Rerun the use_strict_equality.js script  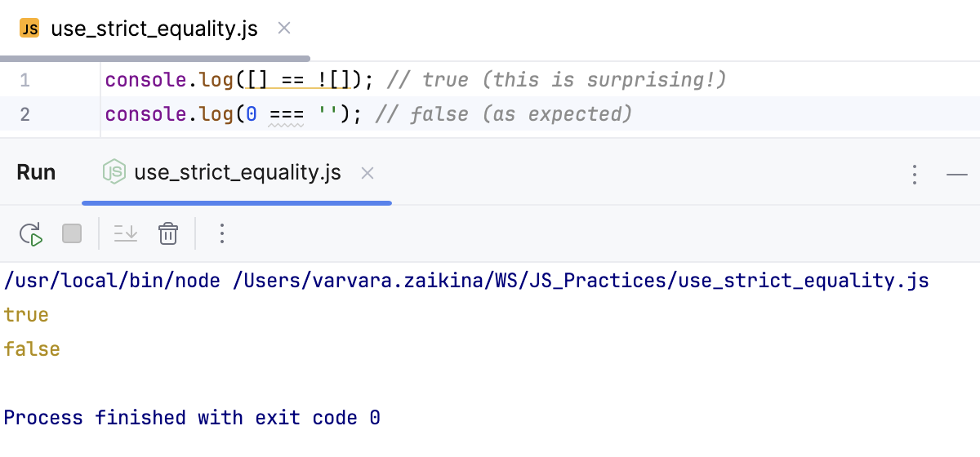click(31, 234)
